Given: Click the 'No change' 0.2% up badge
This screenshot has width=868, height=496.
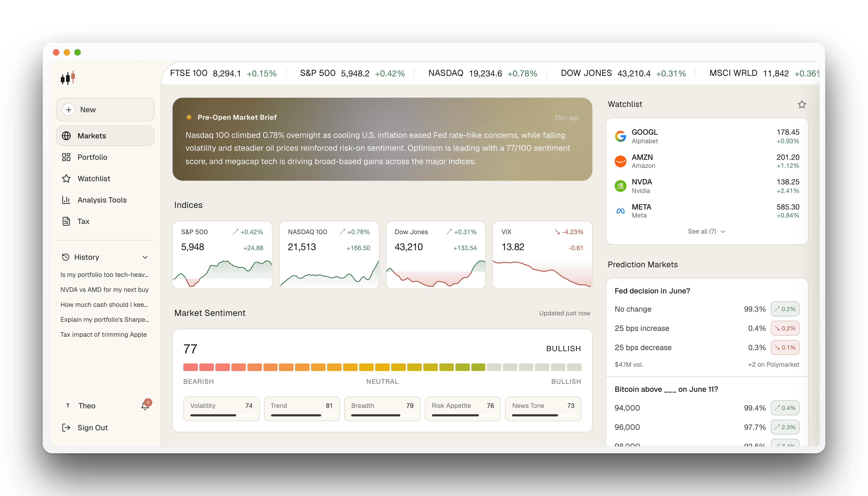Looking at the screenshot, I should [785, 309].
